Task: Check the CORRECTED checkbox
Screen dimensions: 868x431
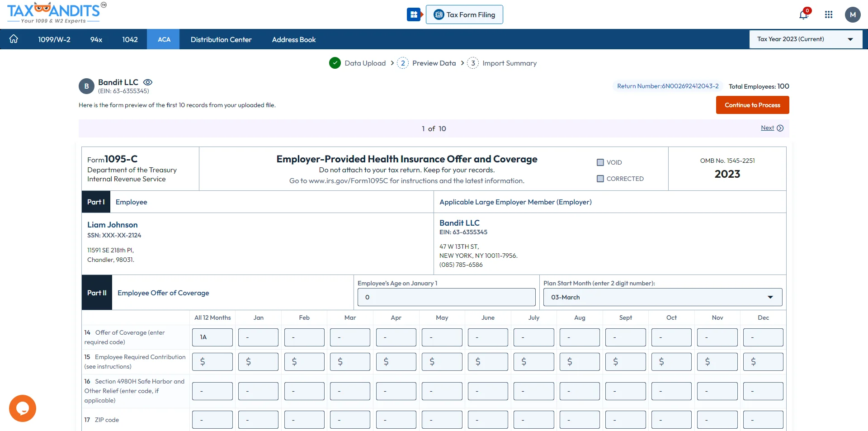Action: (600, 179)
